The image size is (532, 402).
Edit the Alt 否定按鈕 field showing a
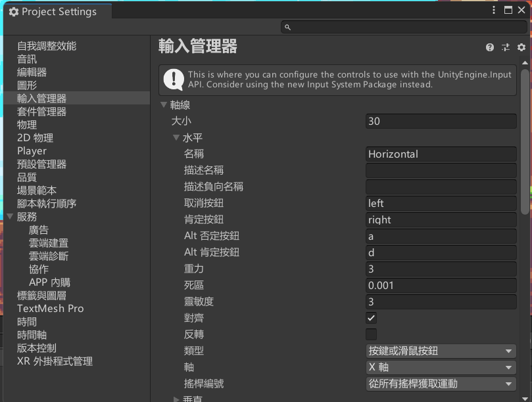441,236
